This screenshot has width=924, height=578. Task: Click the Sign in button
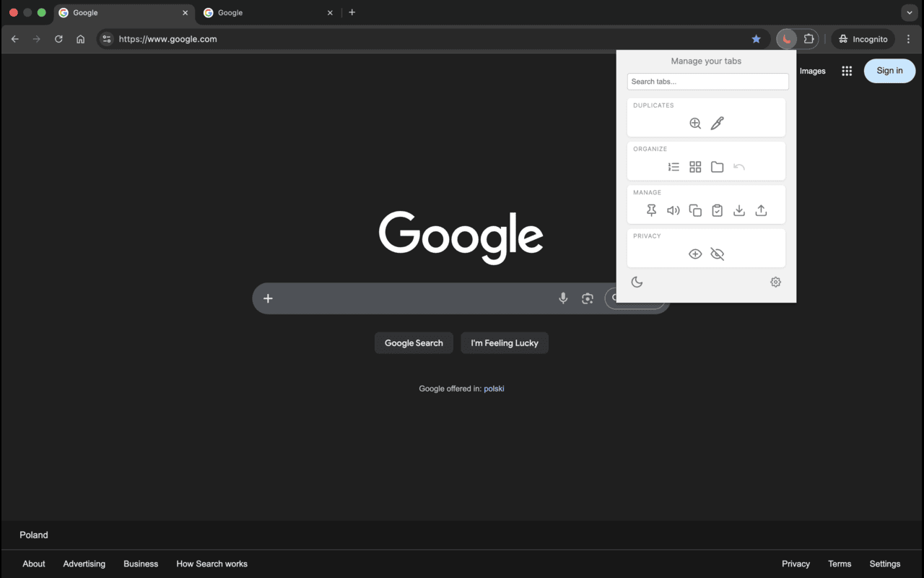[x=889, y=71]
